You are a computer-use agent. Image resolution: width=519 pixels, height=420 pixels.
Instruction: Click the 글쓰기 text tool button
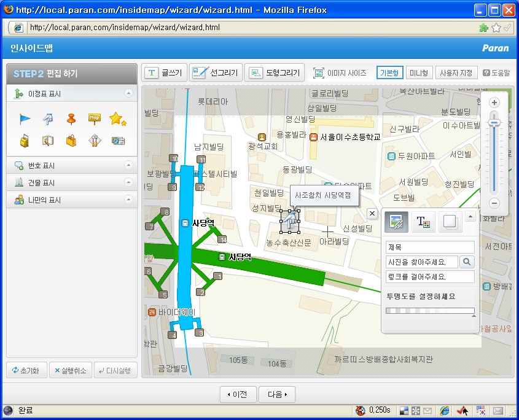pos(165,72)
